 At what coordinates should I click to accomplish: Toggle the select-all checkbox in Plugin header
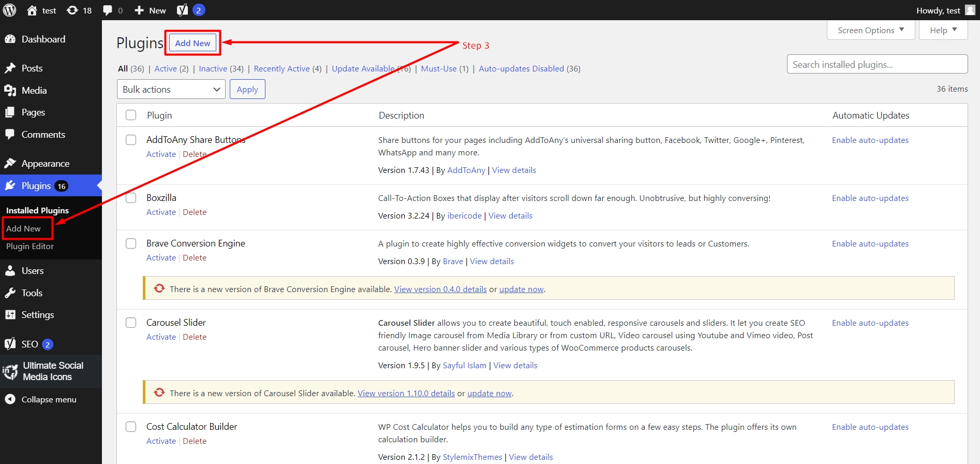(131, 115)
